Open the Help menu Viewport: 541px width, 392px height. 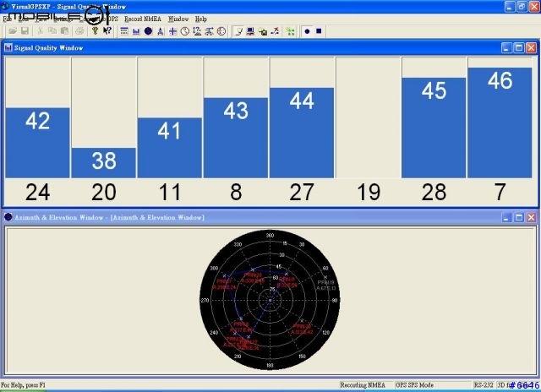[201, 19]
